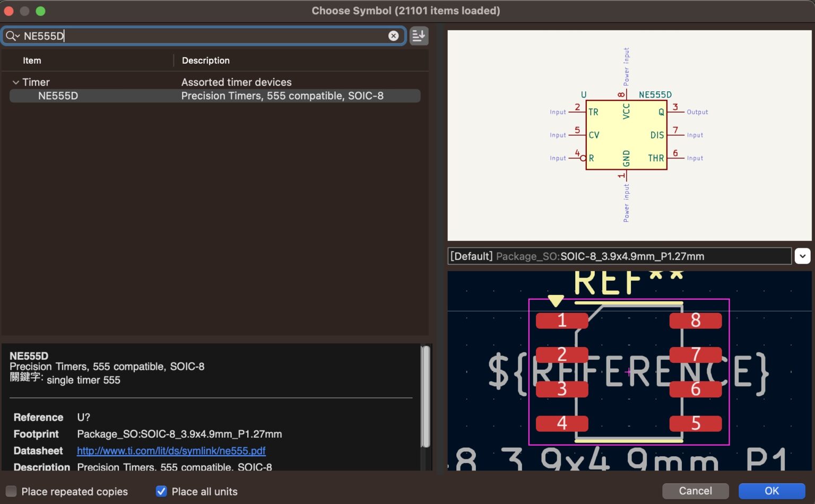Image resolution: width=815 pixels, height=504 pixels.
Task: Open the ne555.pdf datasheet link
Action: [171, 450]
